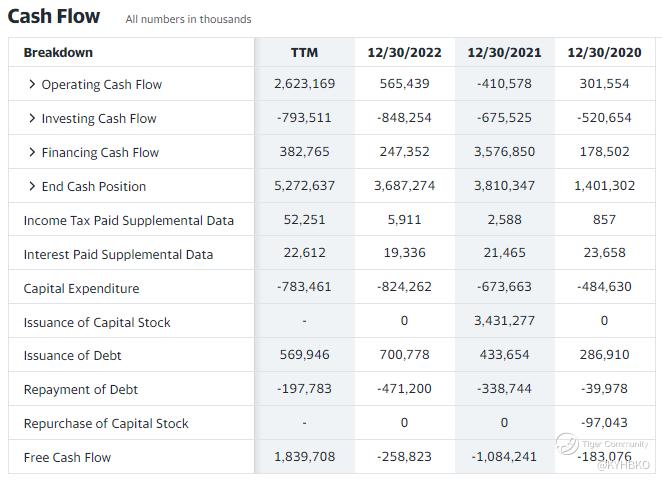
Task: Click the Repurchase of Capital Stock label
Action: click(x=106, y=423)
